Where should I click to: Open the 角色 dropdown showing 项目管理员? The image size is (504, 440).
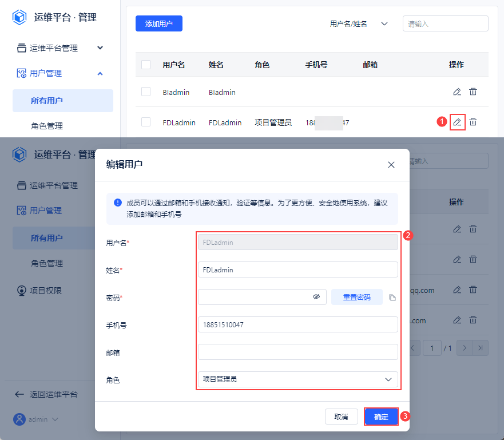[298, 379]
